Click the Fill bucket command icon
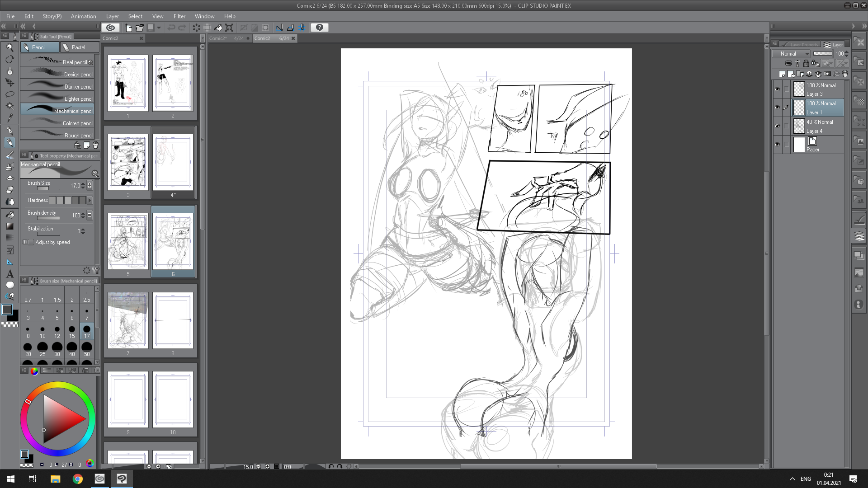The height and width of the screenshot is (488, 868). tap(218, 28)
